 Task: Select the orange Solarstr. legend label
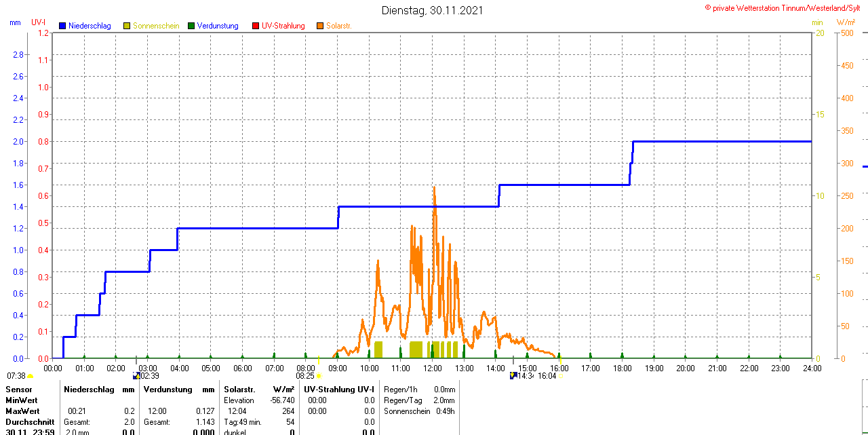338,26
